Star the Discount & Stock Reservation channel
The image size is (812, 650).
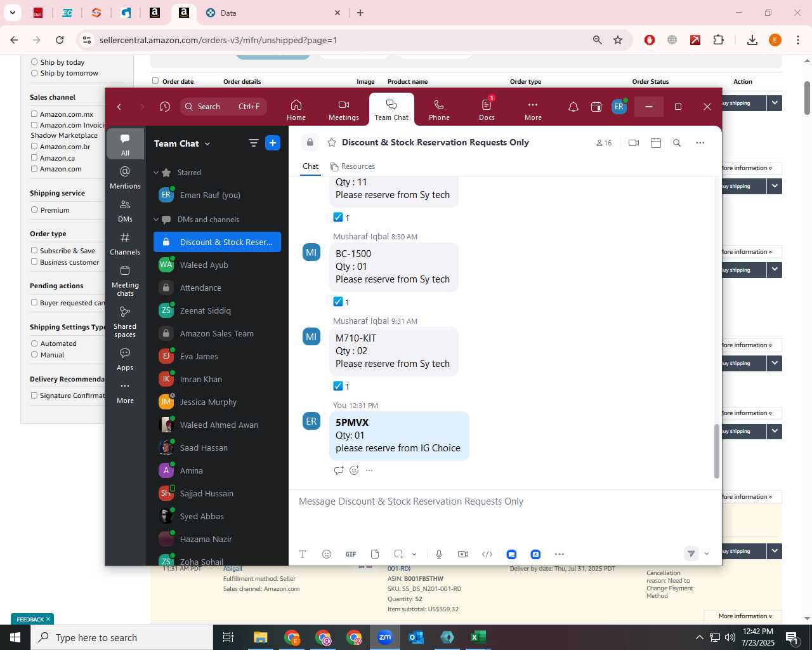pos(331,143)
